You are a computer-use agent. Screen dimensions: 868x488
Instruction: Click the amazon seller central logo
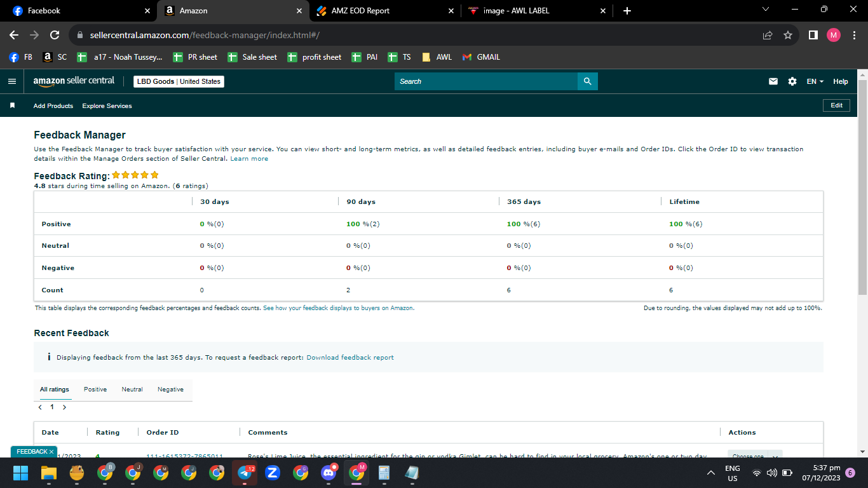(74, 81)
